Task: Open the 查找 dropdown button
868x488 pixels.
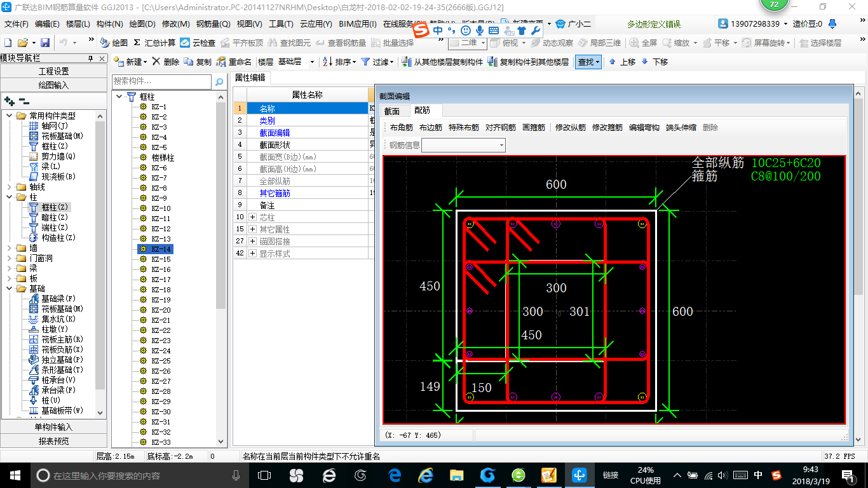Action: click(x=588, y=62)
